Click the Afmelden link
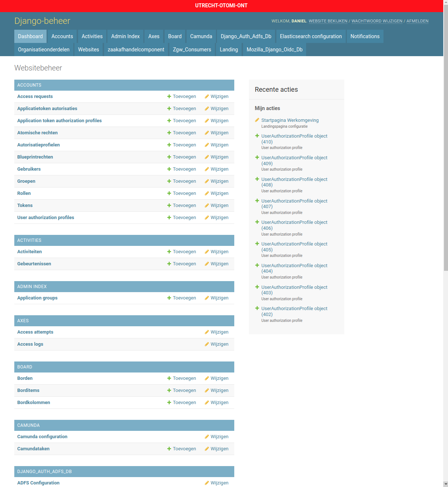This screenshot has height=487, width=448. click(418, 21)
